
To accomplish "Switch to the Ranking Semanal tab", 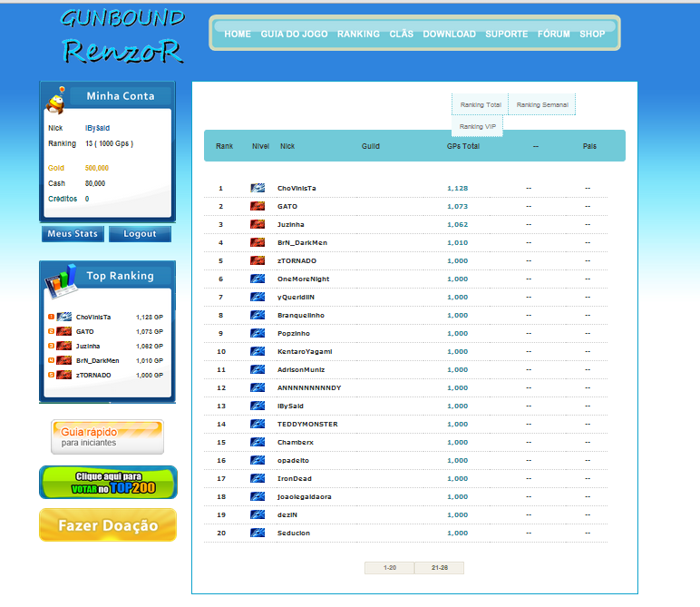I will (542, 105).
